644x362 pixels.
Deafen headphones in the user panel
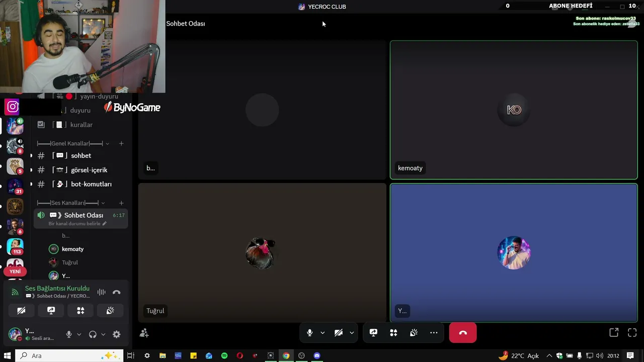tap(93, 334)
